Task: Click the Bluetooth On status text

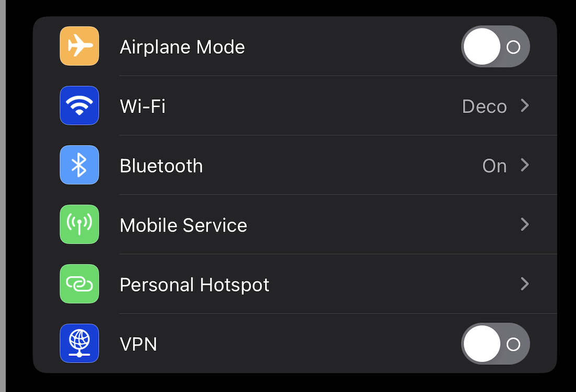Action: 494,166
